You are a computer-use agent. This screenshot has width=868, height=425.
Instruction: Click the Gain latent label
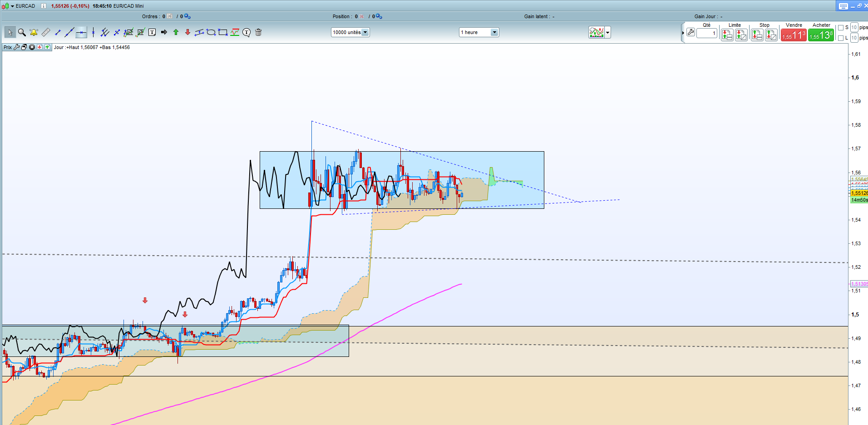537,16
